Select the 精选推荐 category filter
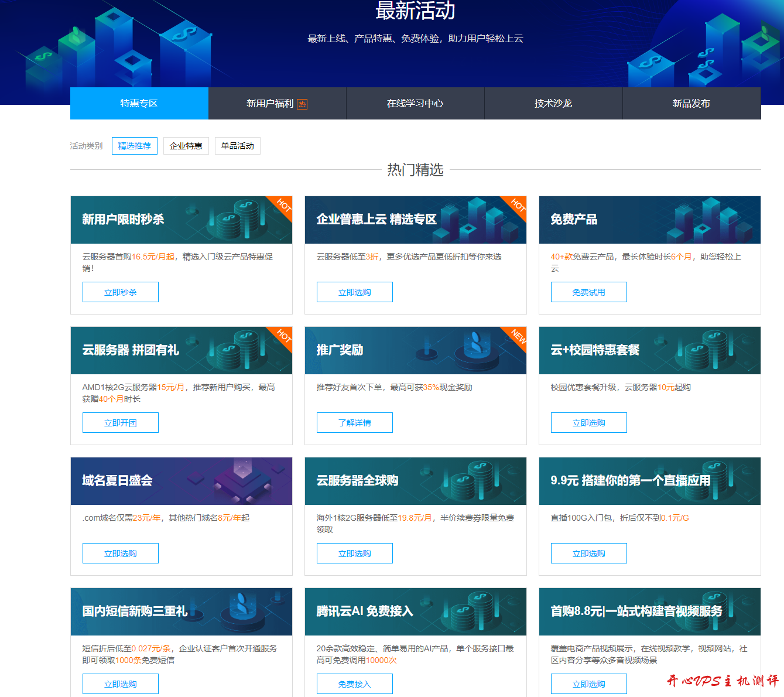 click(135, 146)
